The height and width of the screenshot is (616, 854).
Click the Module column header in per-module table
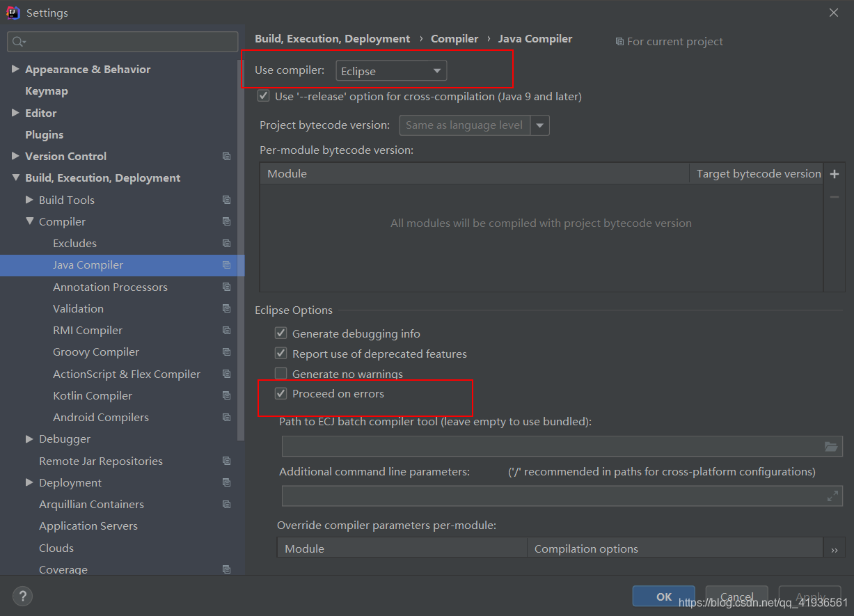[x=475, y=174]
